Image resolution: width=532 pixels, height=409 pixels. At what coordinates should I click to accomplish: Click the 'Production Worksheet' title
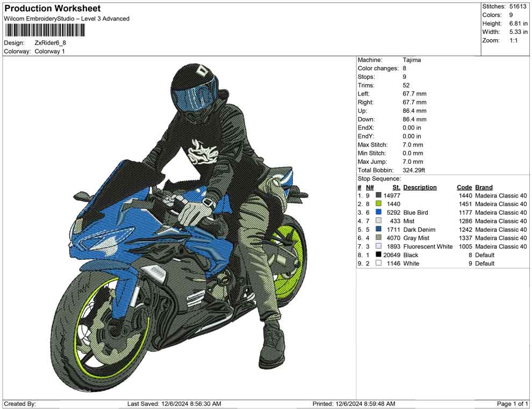pos(53,9)
